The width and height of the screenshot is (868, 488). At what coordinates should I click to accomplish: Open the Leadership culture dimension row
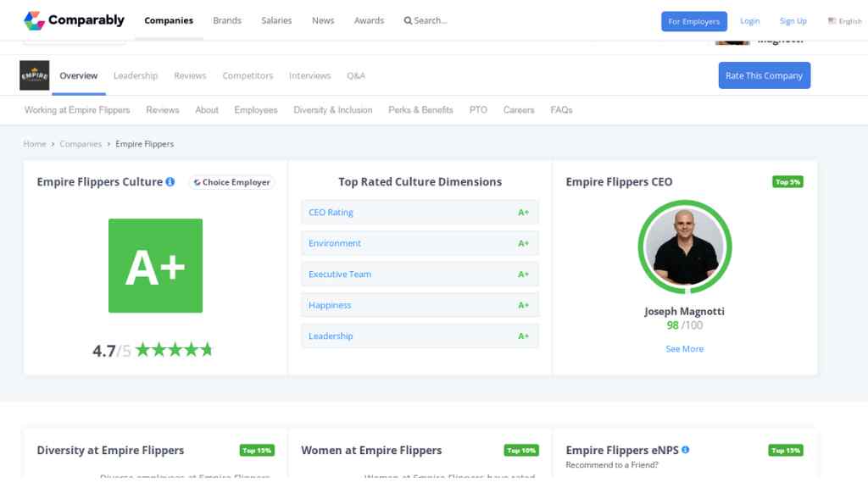pyautogui.click(x=420, y=335)
